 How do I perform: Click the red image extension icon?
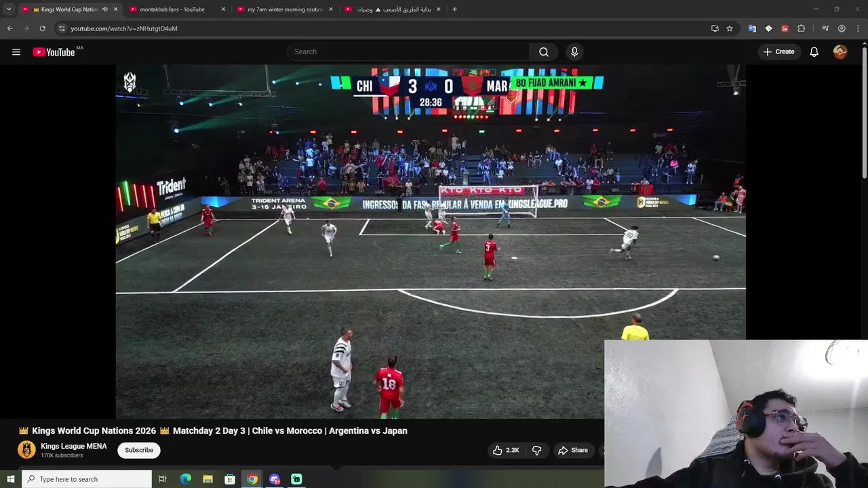click(x=785, y=28)
